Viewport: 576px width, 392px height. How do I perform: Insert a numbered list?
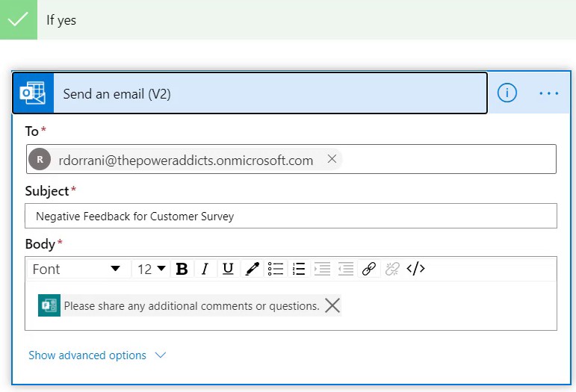299,269
